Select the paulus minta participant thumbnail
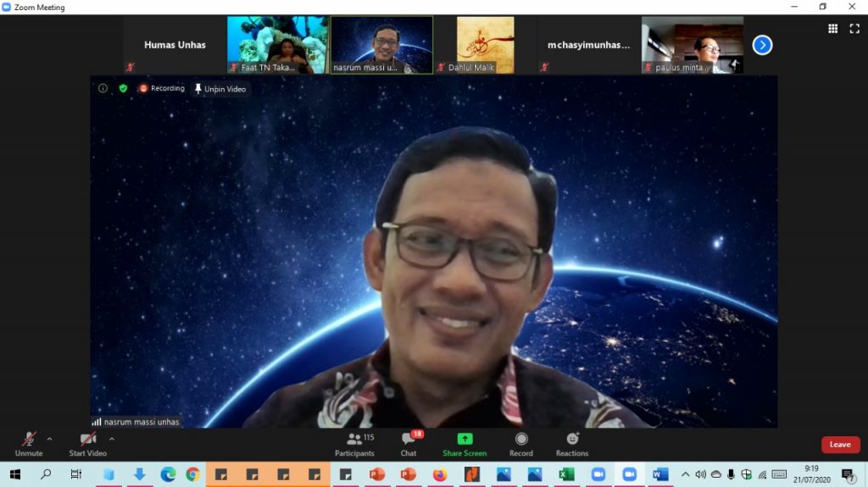Viewport: 868px width, 487px height. point(692,45)
